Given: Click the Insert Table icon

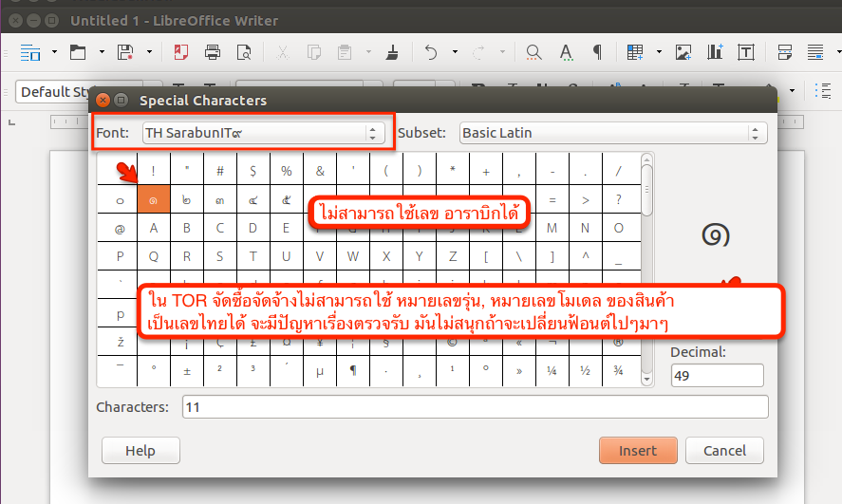Looking at the screenshot, I should point(635,52).
